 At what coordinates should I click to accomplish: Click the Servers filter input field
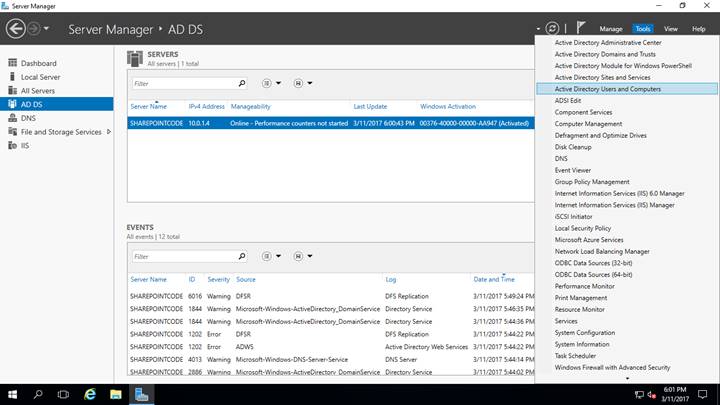pyautogui.click(x=185, y=84)
